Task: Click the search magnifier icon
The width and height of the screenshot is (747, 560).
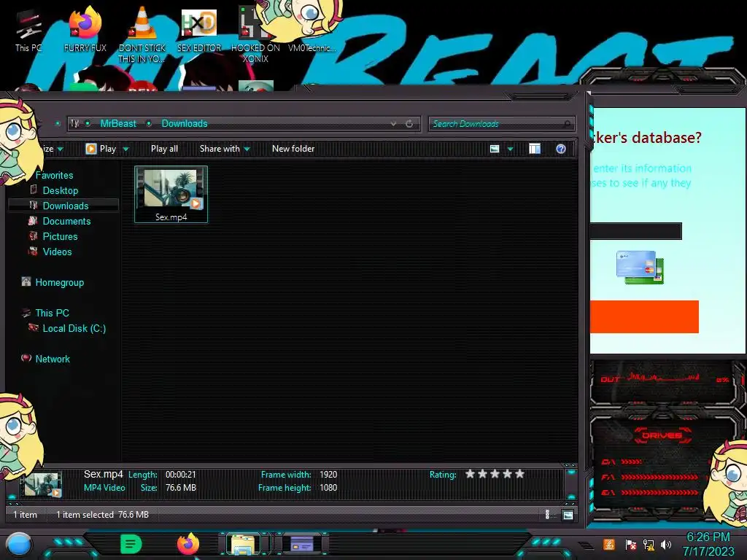Action: pos(566,124)
